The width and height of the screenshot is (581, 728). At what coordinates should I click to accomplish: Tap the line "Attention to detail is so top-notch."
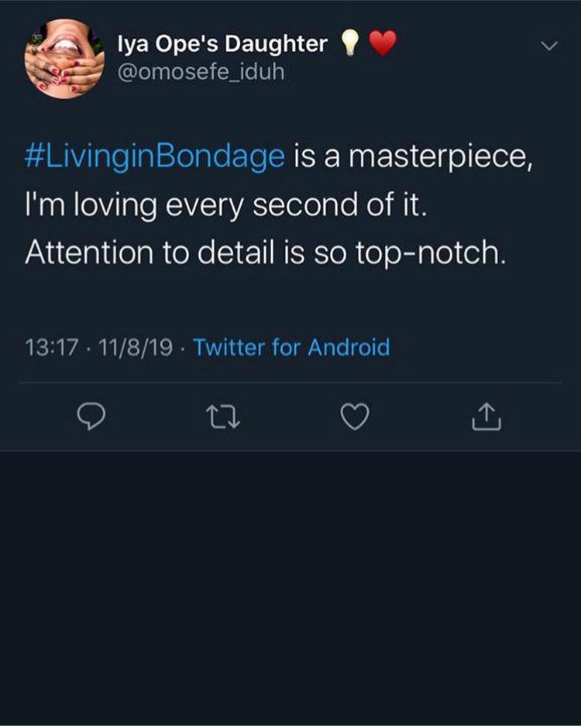pyautogui.click(x=266, y=253)
